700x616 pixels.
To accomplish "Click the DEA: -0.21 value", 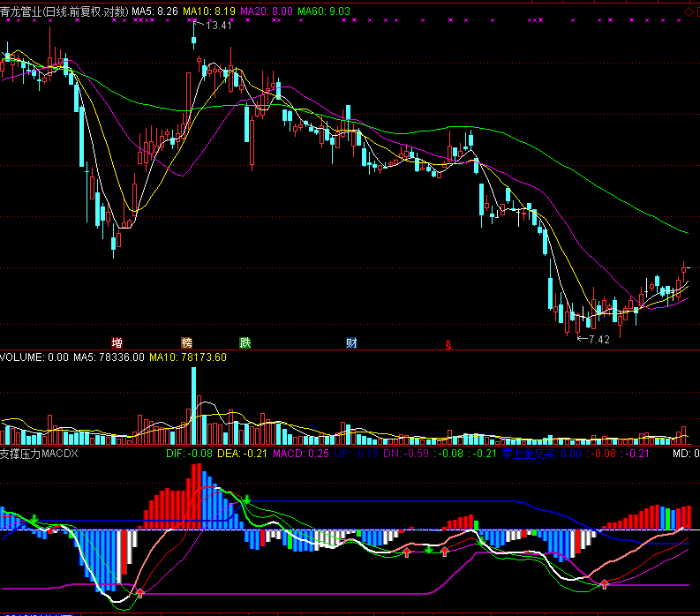I will pos(242,454).
